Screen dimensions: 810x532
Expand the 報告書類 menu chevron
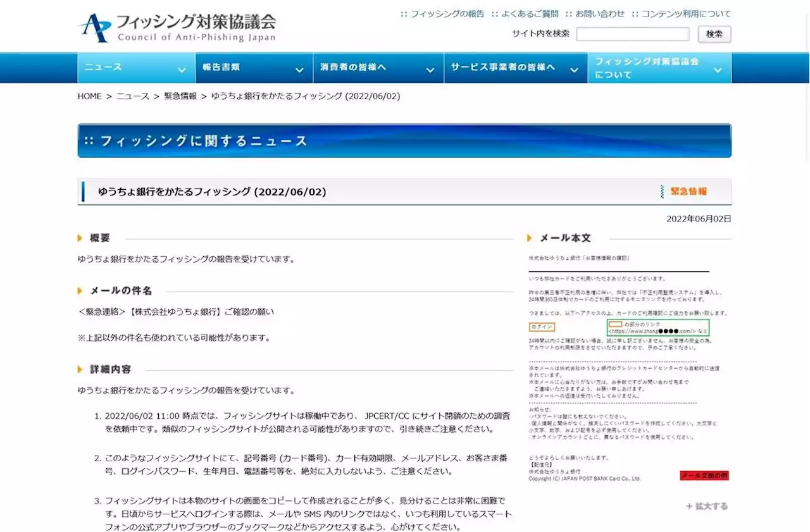(x=299, y=70)
